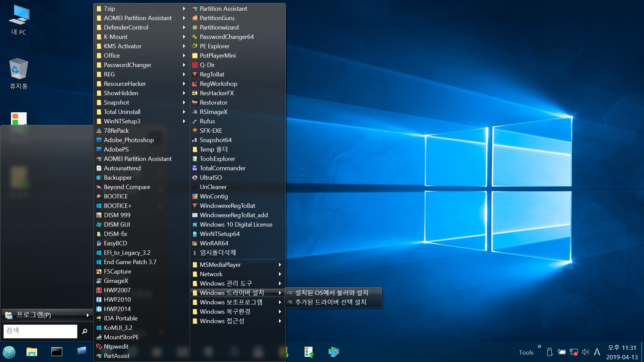Open File Explorer from the taskbar
The image size is (644, 362).
(x=32, y=352)
